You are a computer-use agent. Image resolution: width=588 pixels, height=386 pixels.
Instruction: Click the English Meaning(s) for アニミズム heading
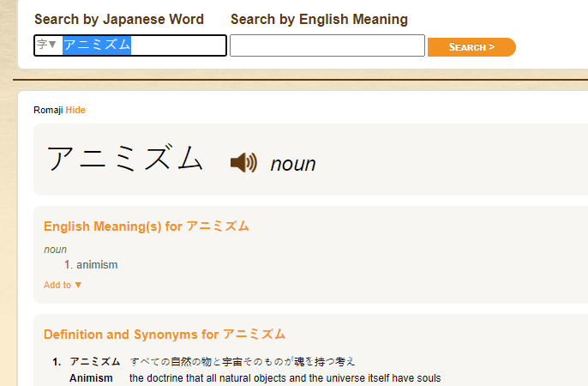pyautogui.click(x=147, y=226)
